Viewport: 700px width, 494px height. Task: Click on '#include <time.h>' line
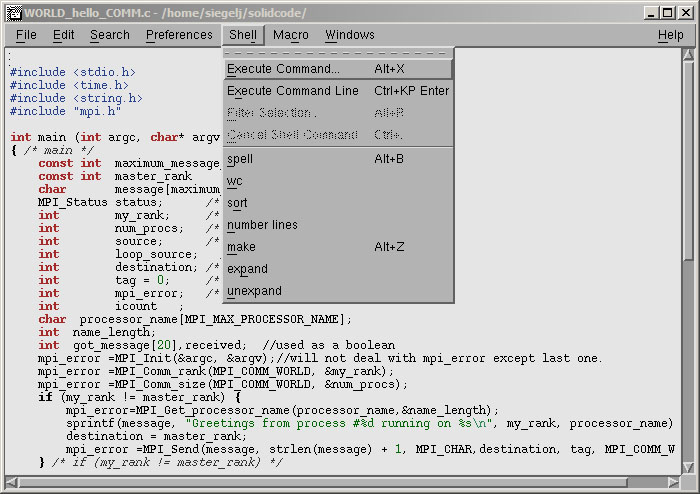pyautogui.click(x=69, y=85)
